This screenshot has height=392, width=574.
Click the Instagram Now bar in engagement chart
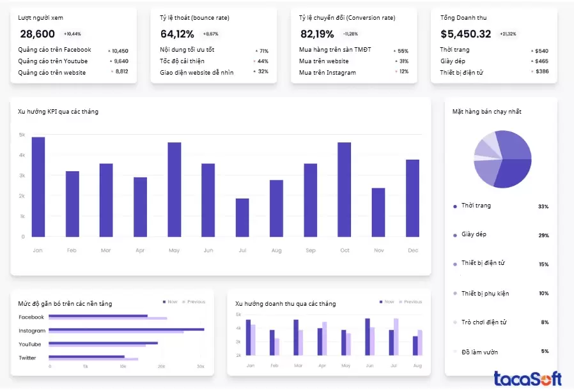pyautogui.click(x=127, y=329)
